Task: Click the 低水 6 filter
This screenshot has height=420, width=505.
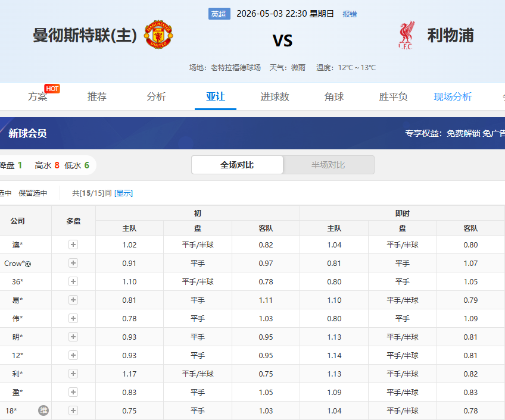Action: pyautogui.click(x=77, y=165)
